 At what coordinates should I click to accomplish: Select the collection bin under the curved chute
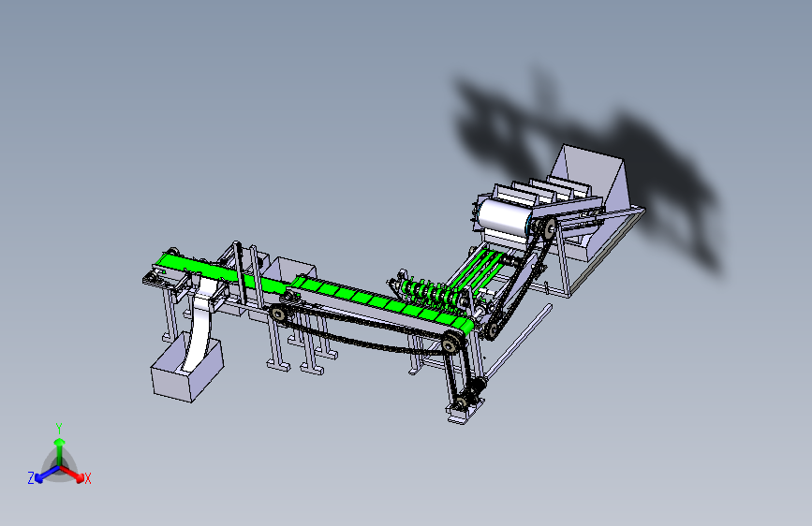pyautogui.click(x=187, y=369)
